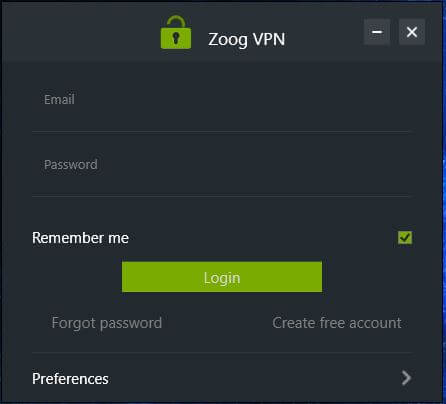Click the underline below the Password field
446x404 pixels.
tap(221, 196)
